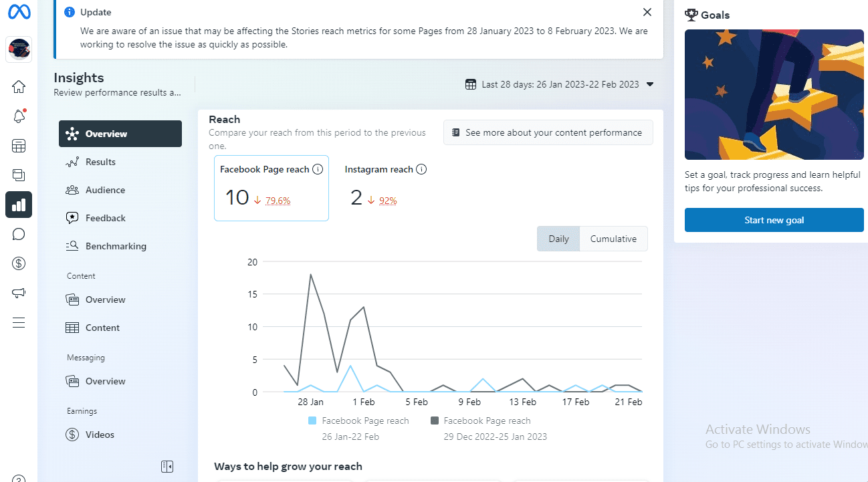This screenshot has height=482, width=868.
Task: Go to Home icon in sidebar
Action: pyautogui.click(x=19, y=87)
